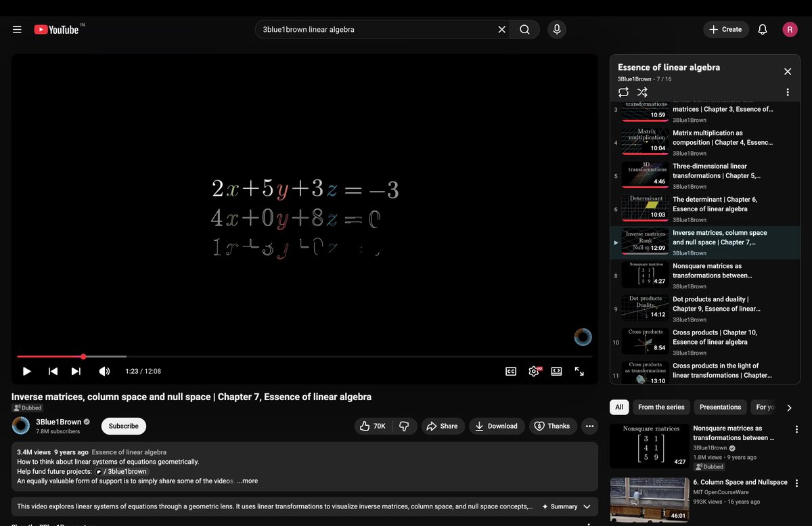Image resolution: width=812 pixels, height=526 pixels.
Task: Skip to next playlist video
Action: (x=76, y=371)
